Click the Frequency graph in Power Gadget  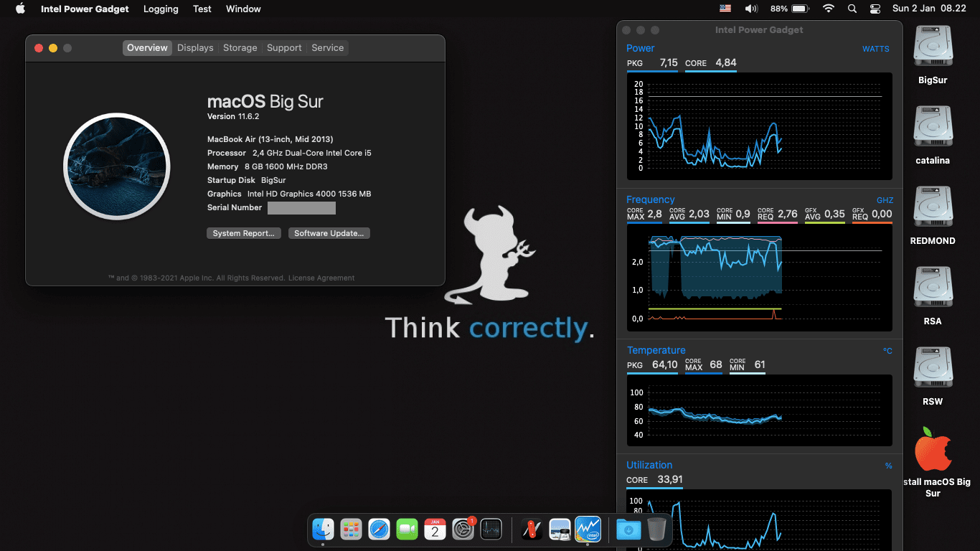[759, 277]
